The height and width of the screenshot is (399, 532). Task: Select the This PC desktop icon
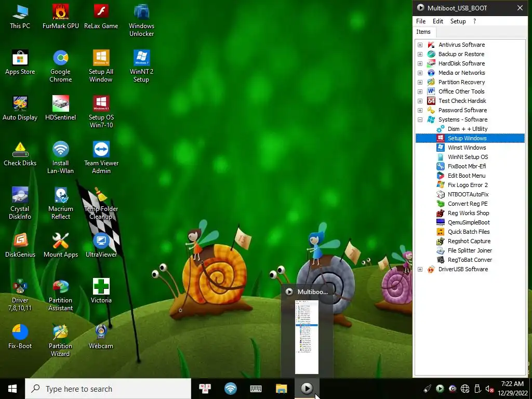pos(20,16)
